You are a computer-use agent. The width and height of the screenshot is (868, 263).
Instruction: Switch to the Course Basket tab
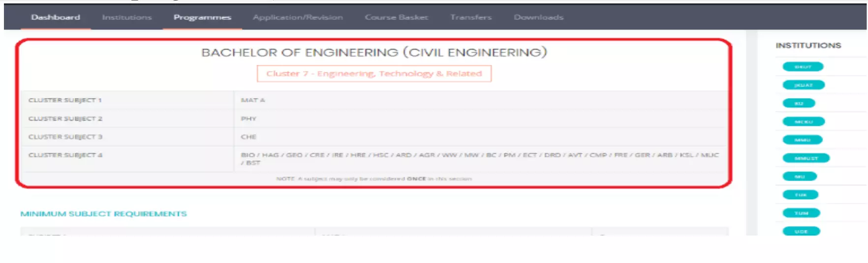point(396,17)
